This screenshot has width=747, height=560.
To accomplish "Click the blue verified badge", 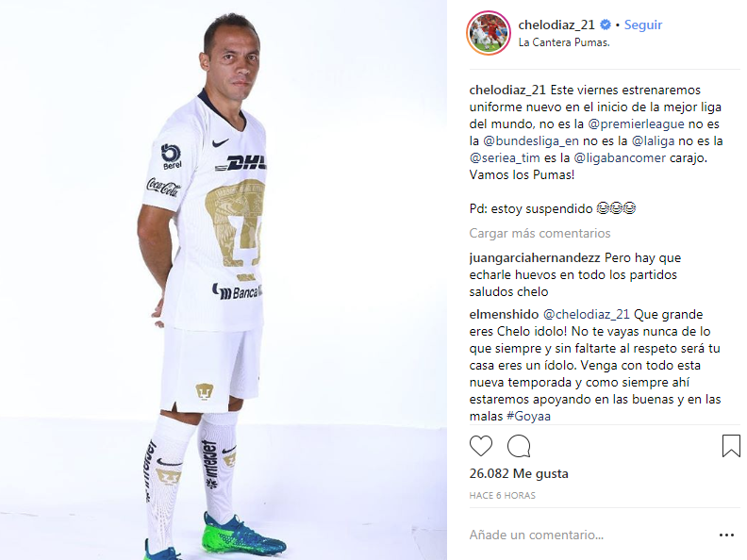I will pos(605,25).
